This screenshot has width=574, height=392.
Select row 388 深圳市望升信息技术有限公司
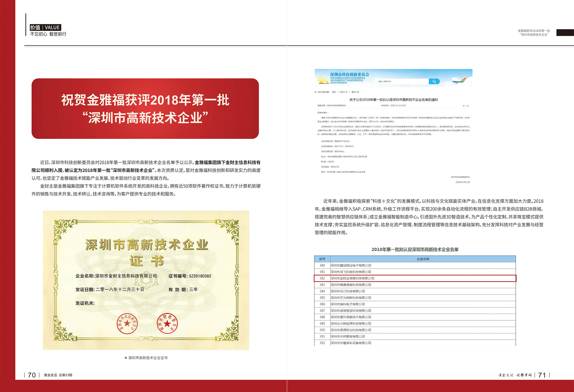[x=415, y=317]
